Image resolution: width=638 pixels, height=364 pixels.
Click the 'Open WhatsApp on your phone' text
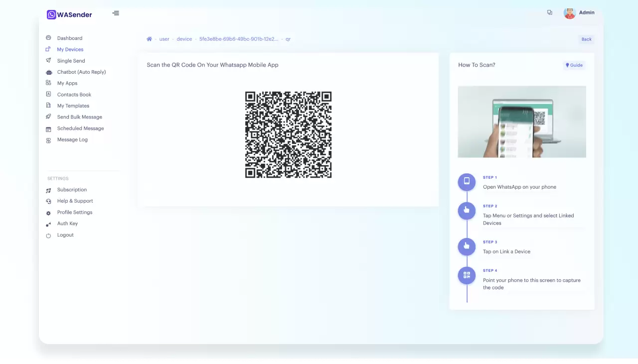519,187
